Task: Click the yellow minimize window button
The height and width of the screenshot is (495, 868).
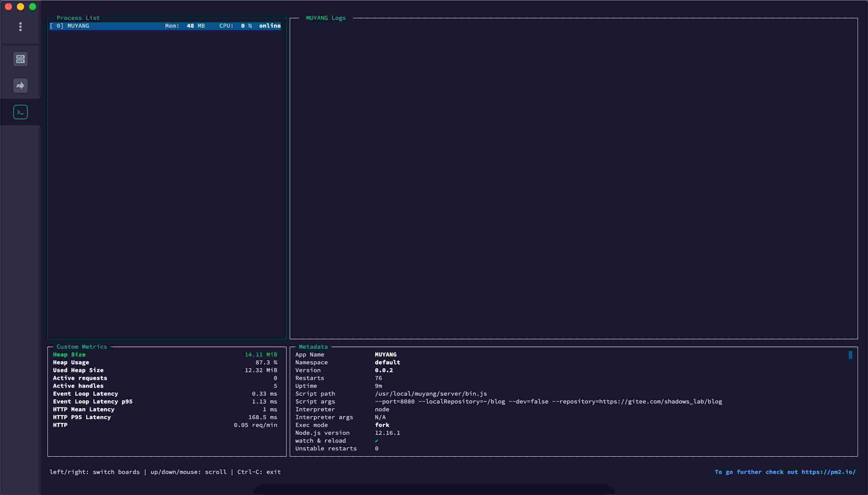Action: coord(20,7)
